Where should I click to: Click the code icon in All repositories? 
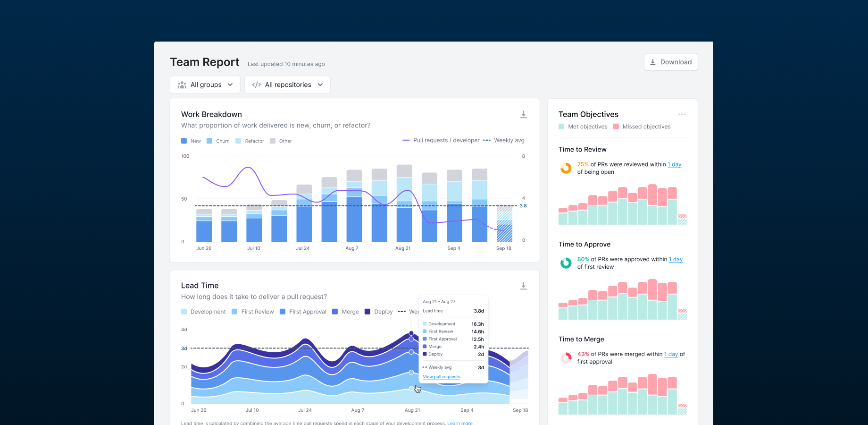pos(256,85)
